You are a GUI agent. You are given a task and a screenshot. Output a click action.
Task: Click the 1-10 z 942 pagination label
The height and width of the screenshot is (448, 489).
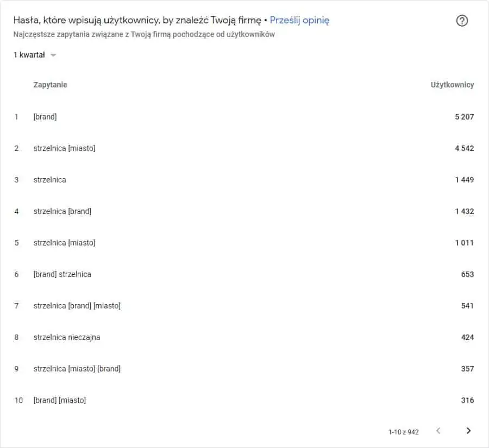[404, 432]
